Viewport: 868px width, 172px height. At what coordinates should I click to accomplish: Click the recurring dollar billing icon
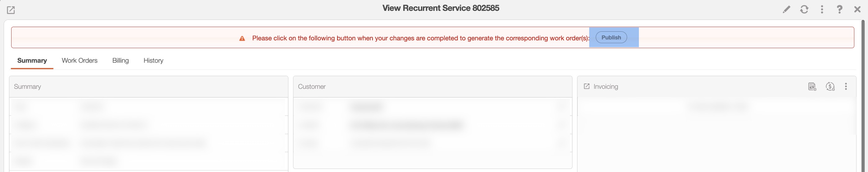(x=830, y=87)
